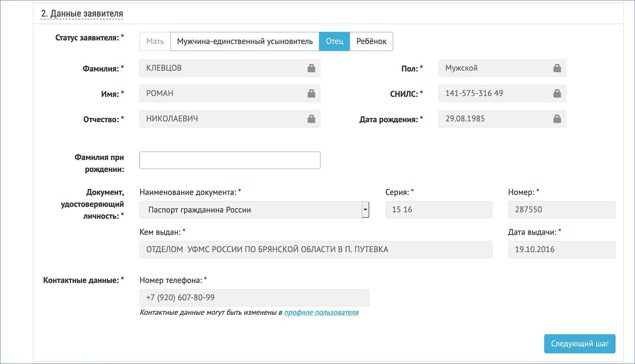Click lock icon in Пол field

pyautogui.click(x=557, y=68)
